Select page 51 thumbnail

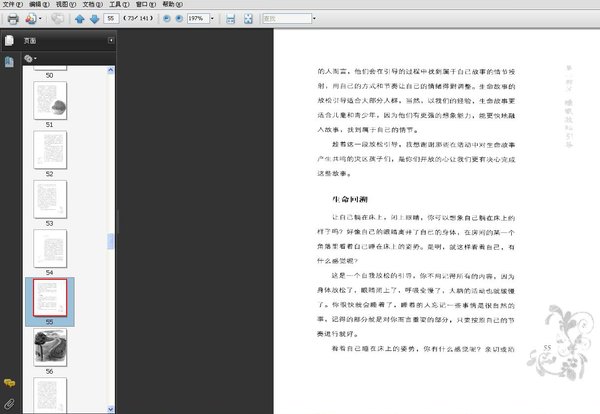[x=50, y=101]
